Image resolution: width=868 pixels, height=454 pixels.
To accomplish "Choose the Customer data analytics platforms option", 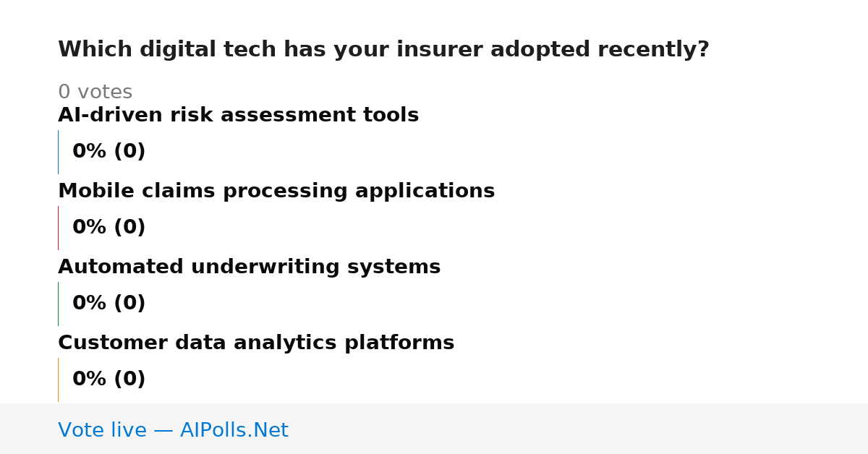I will click(x=256, y=343).
